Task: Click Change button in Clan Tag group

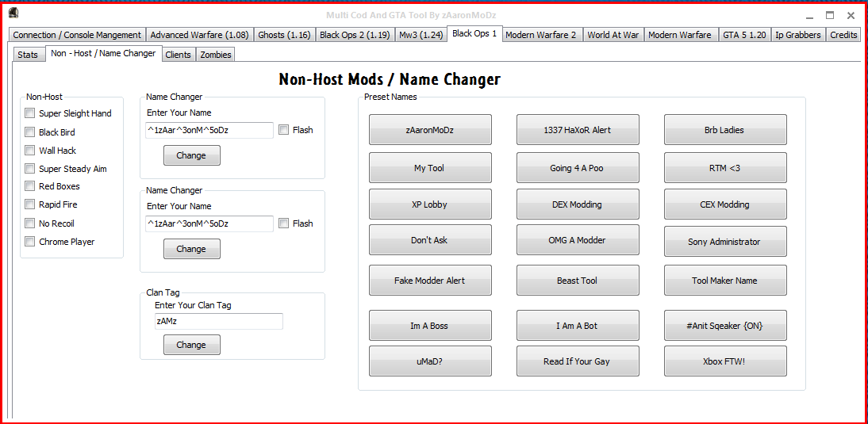Action: (x=191, y=345)
